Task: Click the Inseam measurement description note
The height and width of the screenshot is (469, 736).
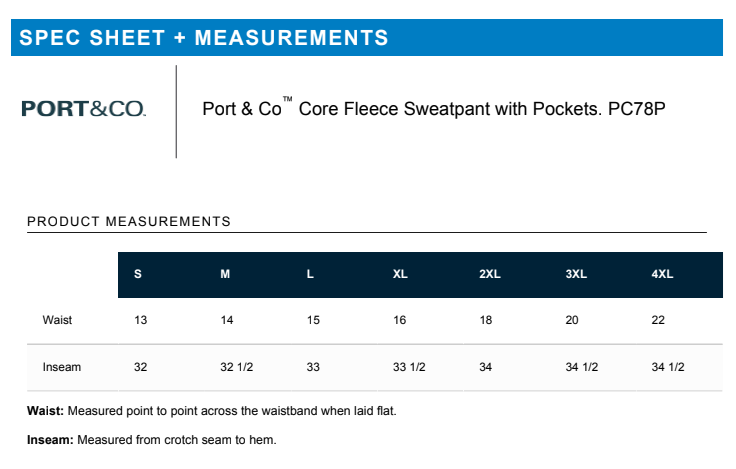Action: click(151, 440)
